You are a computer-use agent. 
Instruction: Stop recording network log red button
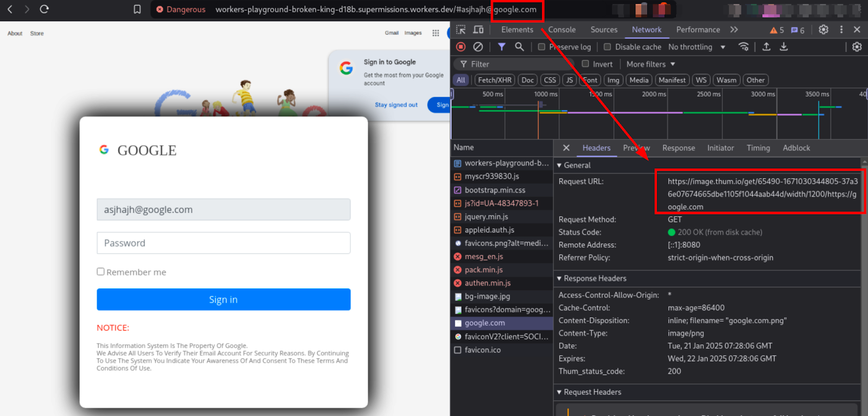pyautogui.click(x=461, y=47)
